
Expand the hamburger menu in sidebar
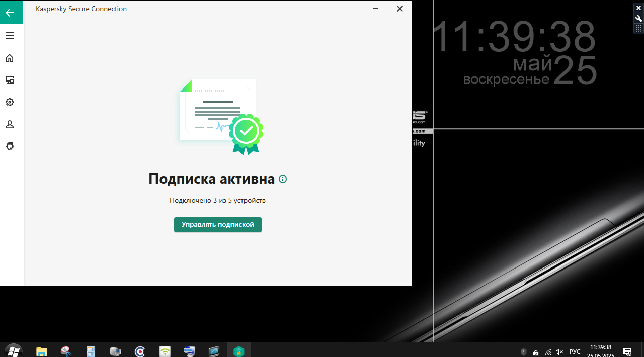tap(10, 36)
